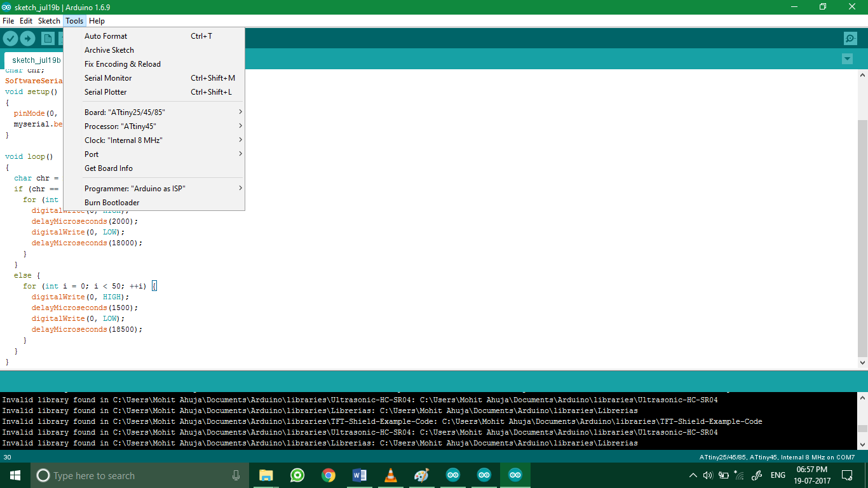Click the Upload arrow toolbar button

27,39
